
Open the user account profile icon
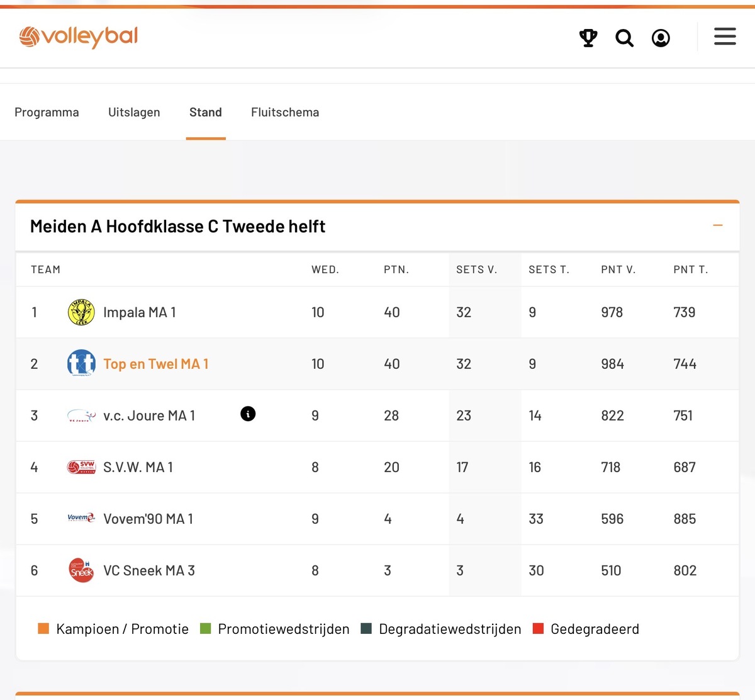[661, 38]
